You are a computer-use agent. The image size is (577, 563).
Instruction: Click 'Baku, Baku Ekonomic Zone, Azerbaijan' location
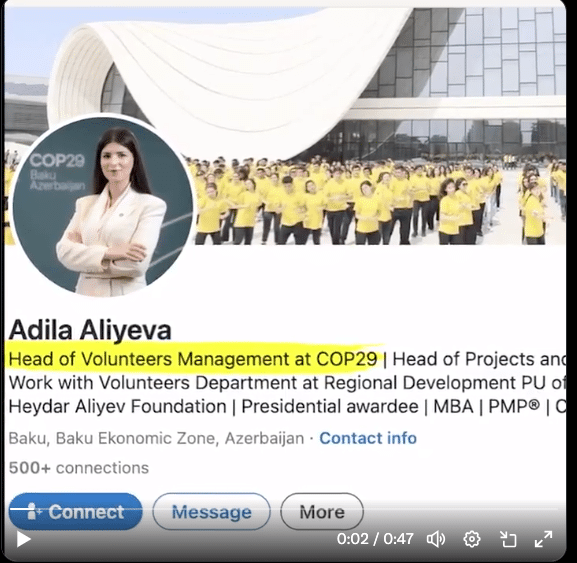pos(156,438)
